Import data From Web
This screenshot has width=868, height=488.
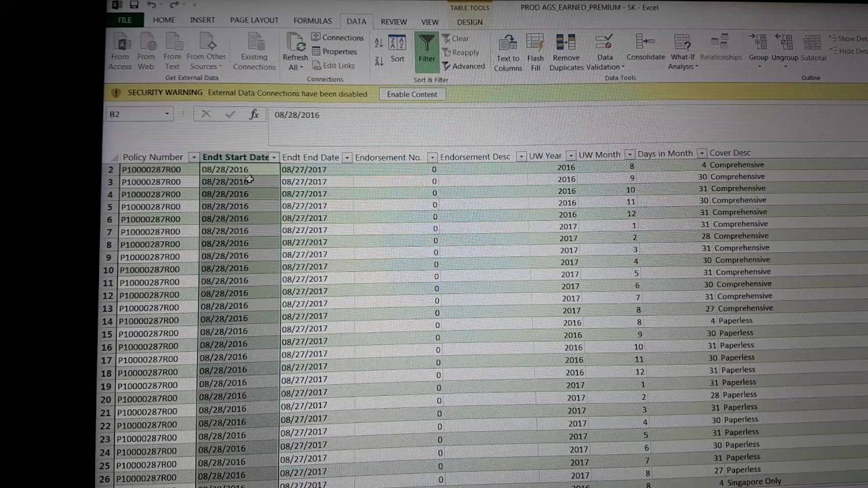[146, 52]
